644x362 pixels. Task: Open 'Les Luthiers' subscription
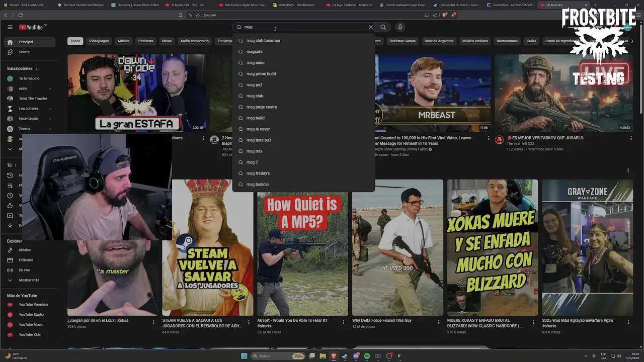coord(30,109)
